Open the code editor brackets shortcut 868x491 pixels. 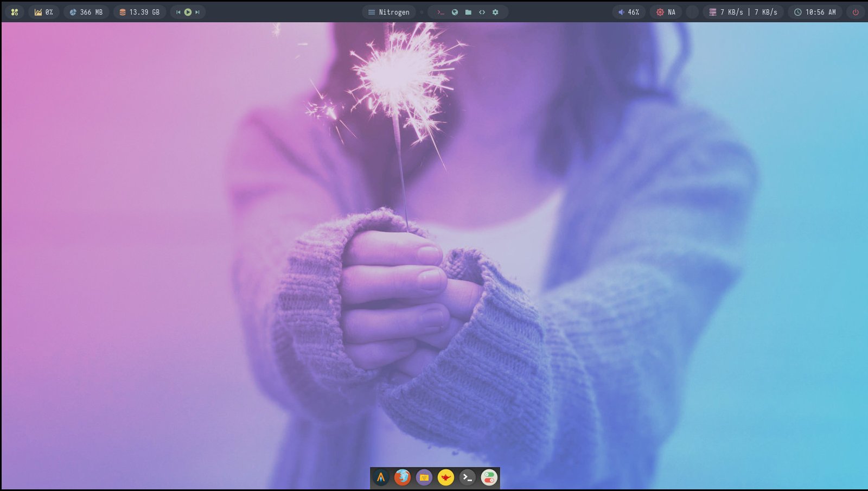click(482, 12)
